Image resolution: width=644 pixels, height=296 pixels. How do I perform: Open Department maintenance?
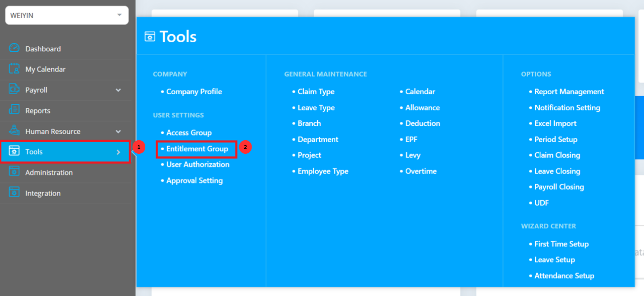[x=318, y=139]
